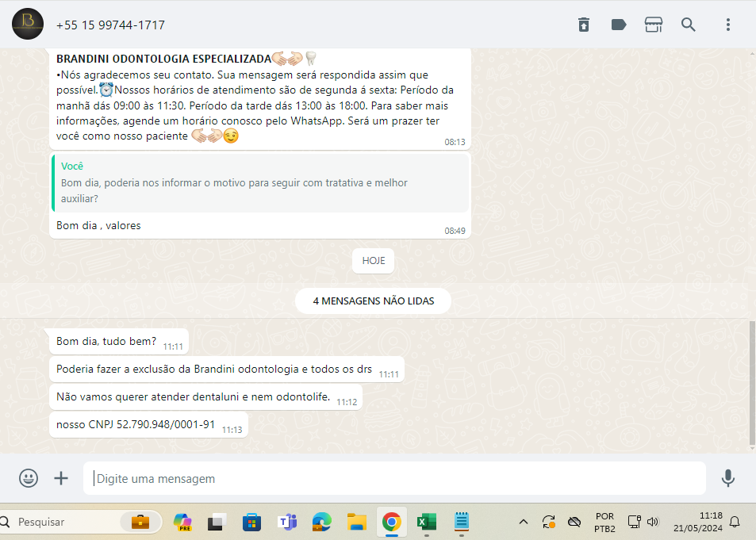756x540 pixels.
Task: Switch to Google Chrome on taskbar
Action: pos(392,522)
